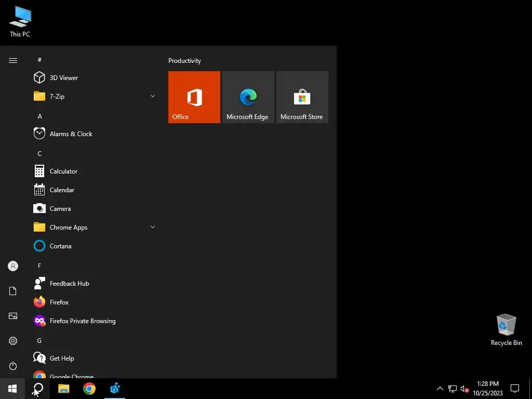Open the 7-Zip folder icon

[39, 96]
